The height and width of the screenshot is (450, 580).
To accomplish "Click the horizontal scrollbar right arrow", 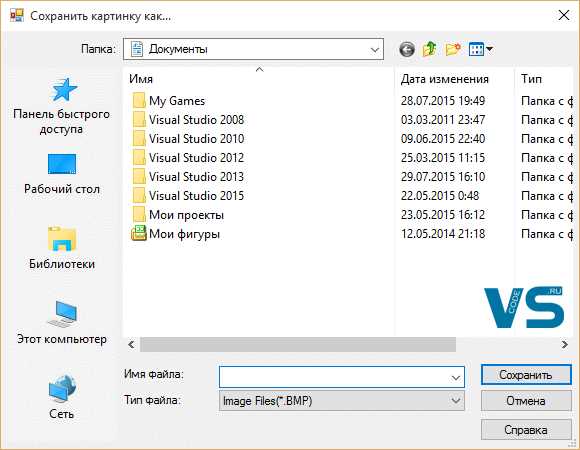I will [564, 345].
